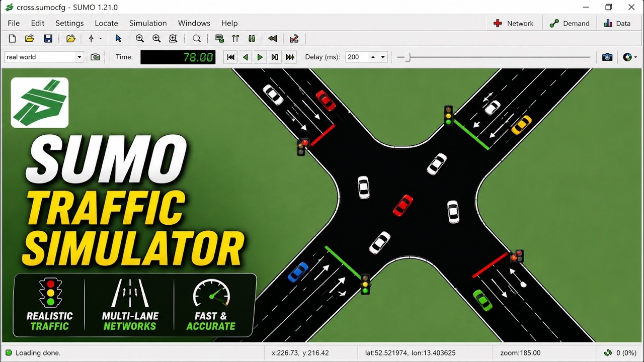
Task: Click the delay slider handle
Action: point(407,57)
